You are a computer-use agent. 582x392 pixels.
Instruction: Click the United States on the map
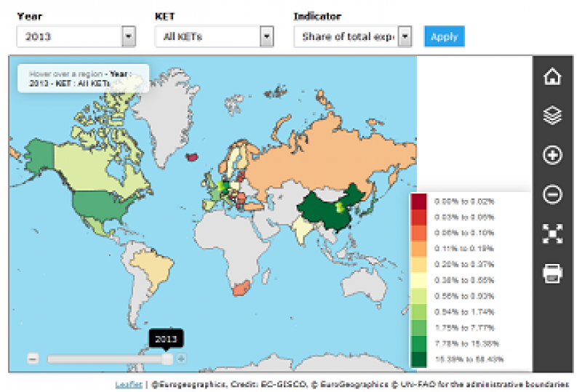click(x=98, y=207)
